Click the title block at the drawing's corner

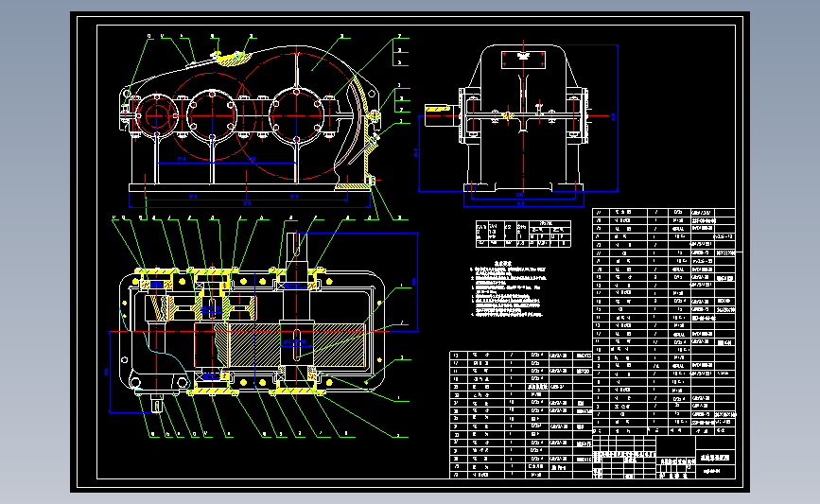point(664,457)
